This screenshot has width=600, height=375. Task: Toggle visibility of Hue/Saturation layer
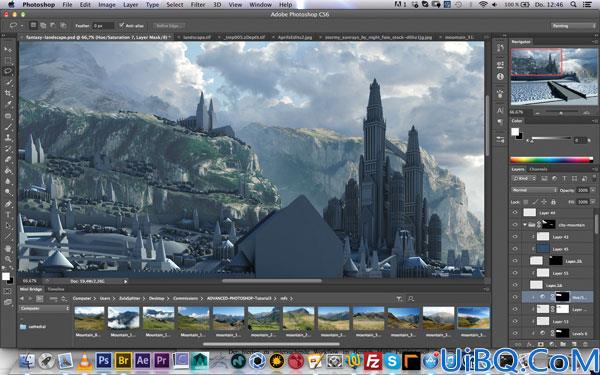click(515, 297)
